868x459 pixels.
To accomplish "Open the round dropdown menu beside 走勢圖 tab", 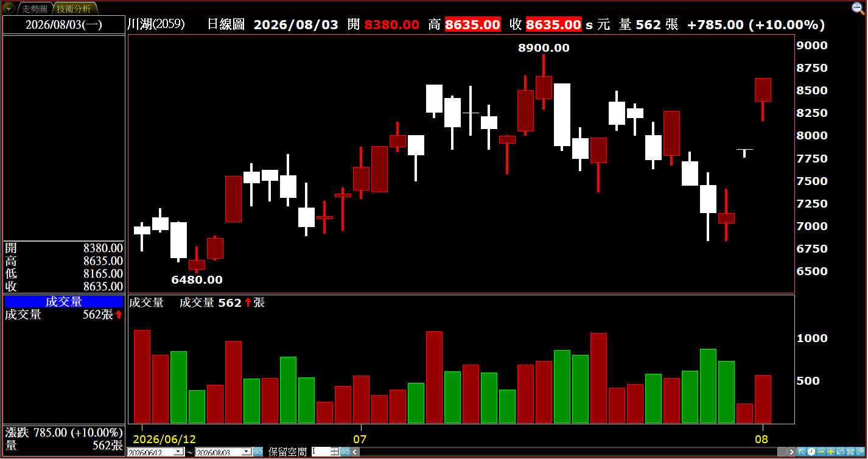I will click(x=9, y=9).
